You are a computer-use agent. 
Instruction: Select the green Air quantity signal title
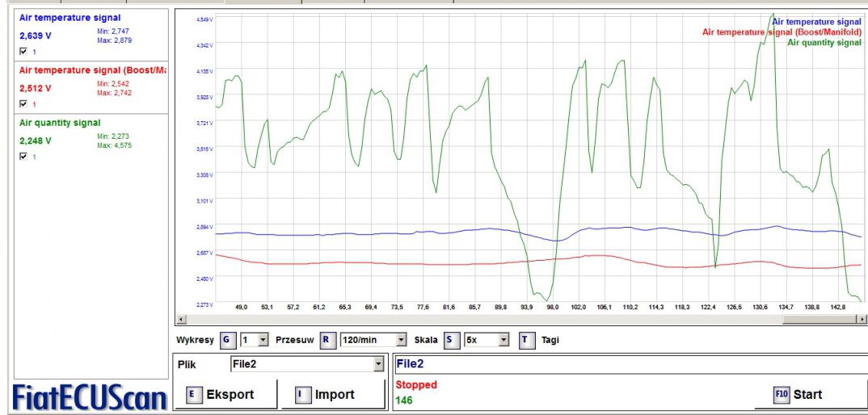click(x=60, y=123)
